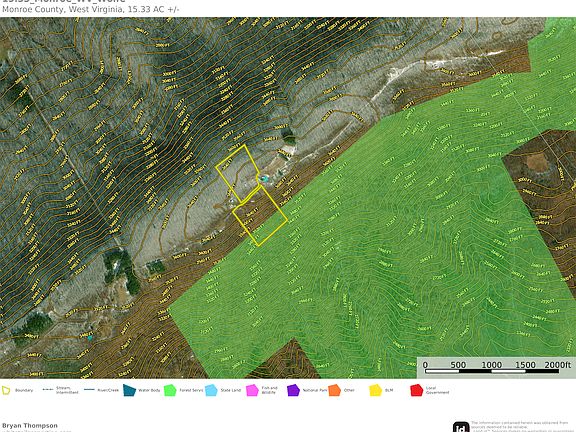The image size is (576, 432).
Task: Click the green Forest Service legend swatch
Action: [170, 390]
